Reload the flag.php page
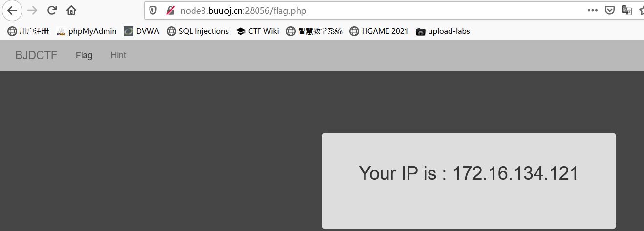Viewport: 644px width, 231px height. [x=52, y=10]
